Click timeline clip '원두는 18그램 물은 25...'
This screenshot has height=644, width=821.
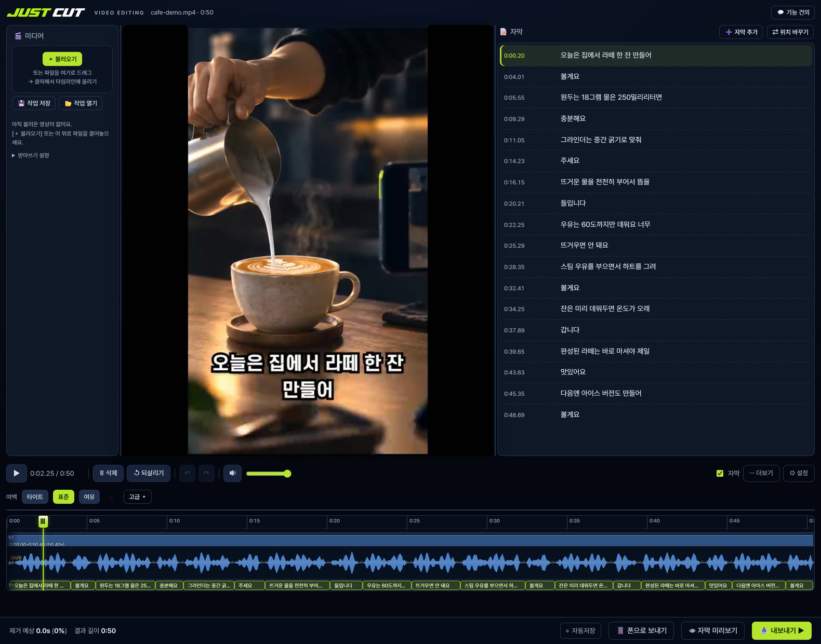click(x=125, y=585)
